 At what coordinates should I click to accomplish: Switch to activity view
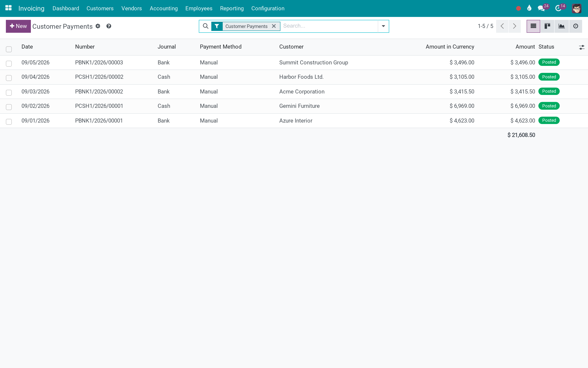(576, 26)
